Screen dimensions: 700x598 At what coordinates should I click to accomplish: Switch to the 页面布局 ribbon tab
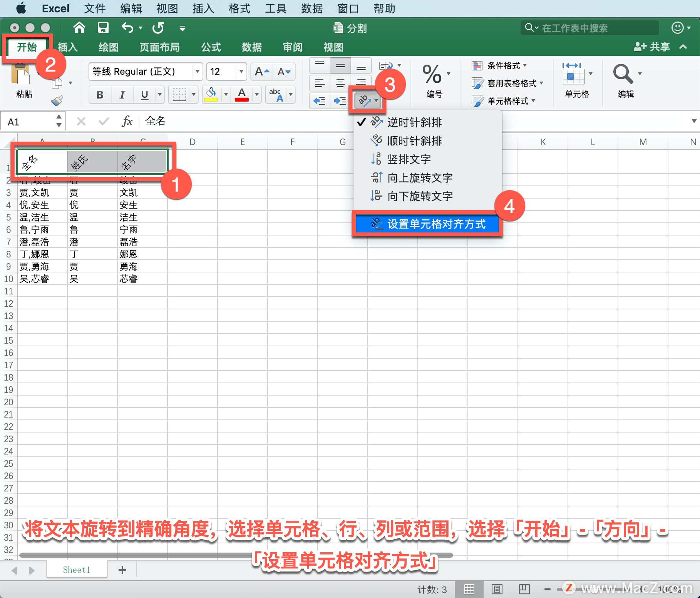(x=159, y=47)
